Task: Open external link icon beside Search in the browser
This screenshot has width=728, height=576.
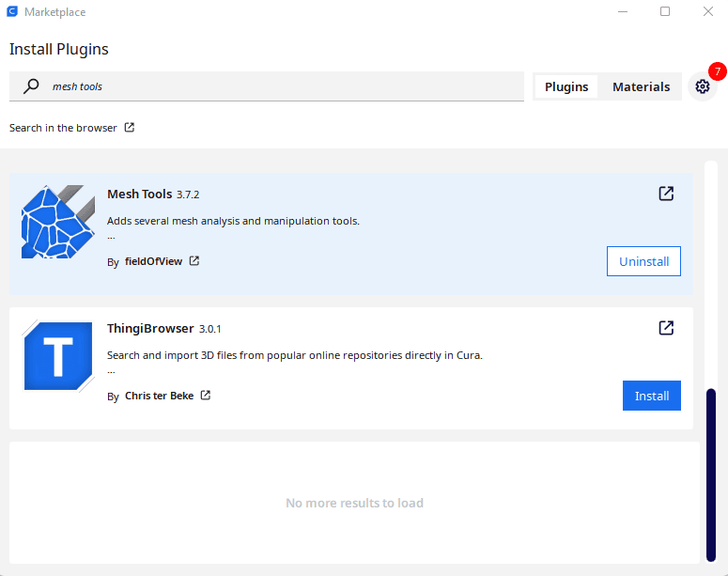Action: click(x=130, y=127)
